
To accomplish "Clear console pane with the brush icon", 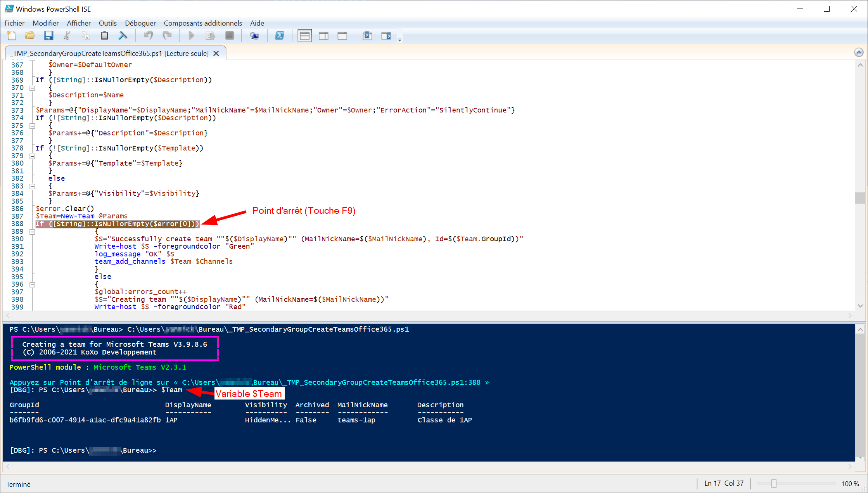I will point(123,36).
